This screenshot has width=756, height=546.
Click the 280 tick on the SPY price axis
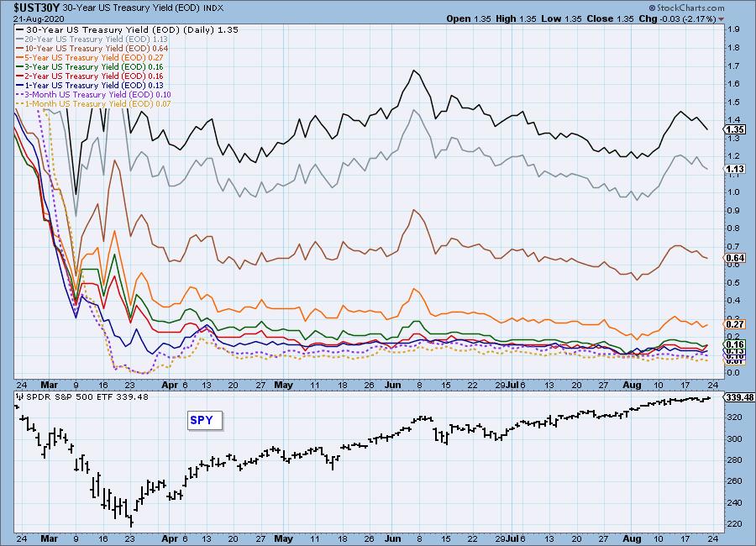pyautogui.click(x=734, y=459)
